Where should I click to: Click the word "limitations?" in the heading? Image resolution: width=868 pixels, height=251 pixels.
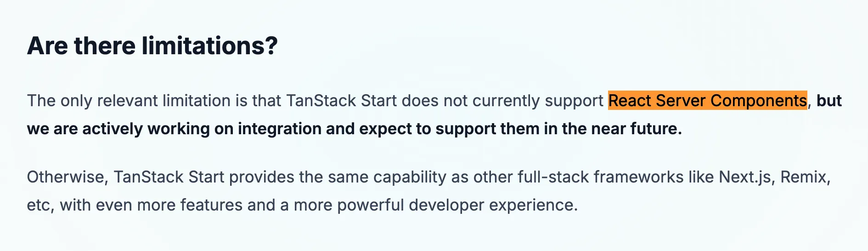[209, 46]
